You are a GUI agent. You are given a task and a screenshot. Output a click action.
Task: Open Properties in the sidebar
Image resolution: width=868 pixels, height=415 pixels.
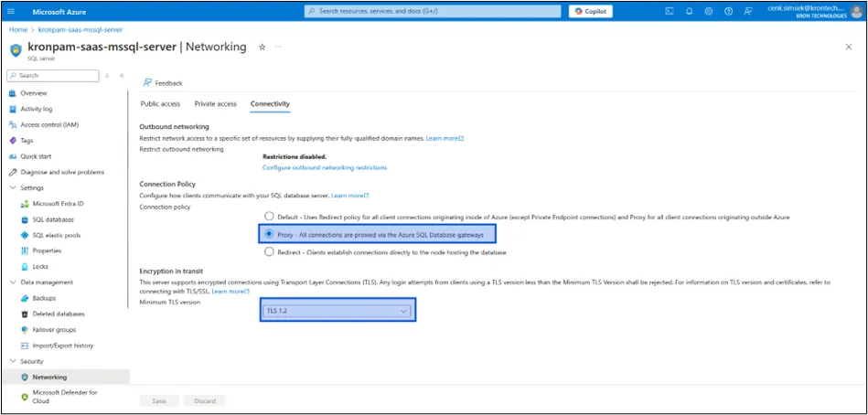click(x=47, y=250)
